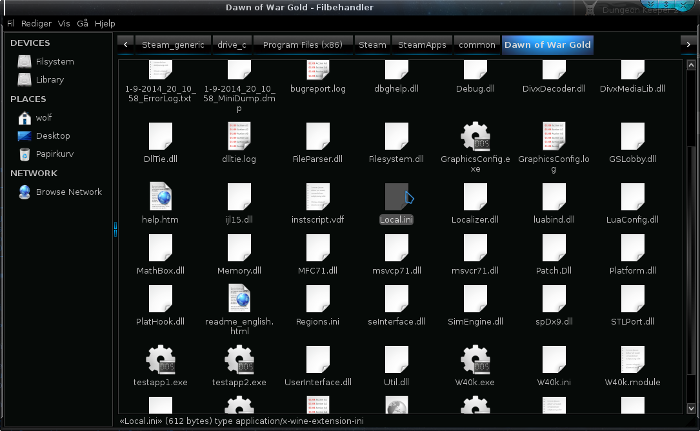Open the Rediger menu

36,23
